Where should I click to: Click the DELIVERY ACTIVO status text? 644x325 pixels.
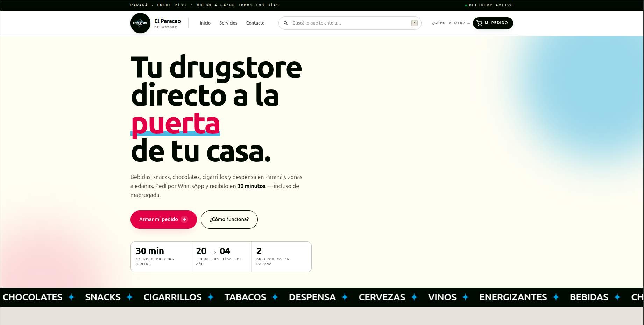[491, 5]
